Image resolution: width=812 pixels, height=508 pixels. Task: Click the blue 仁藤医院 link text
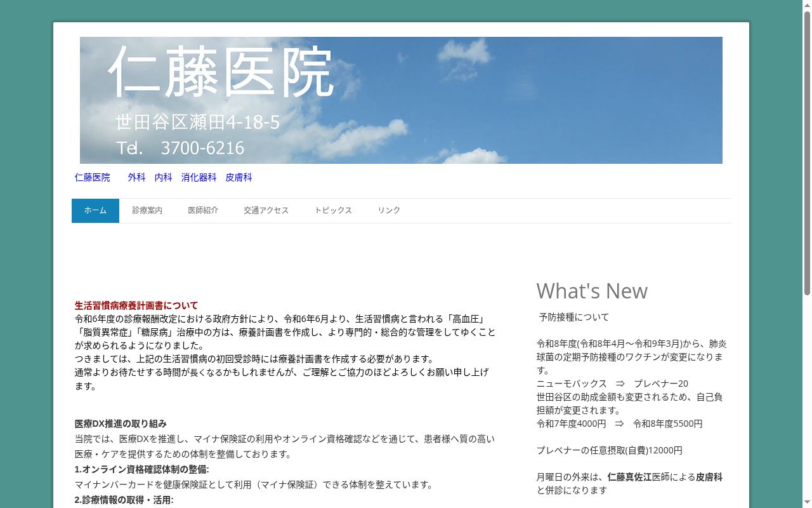coord(92,178)
